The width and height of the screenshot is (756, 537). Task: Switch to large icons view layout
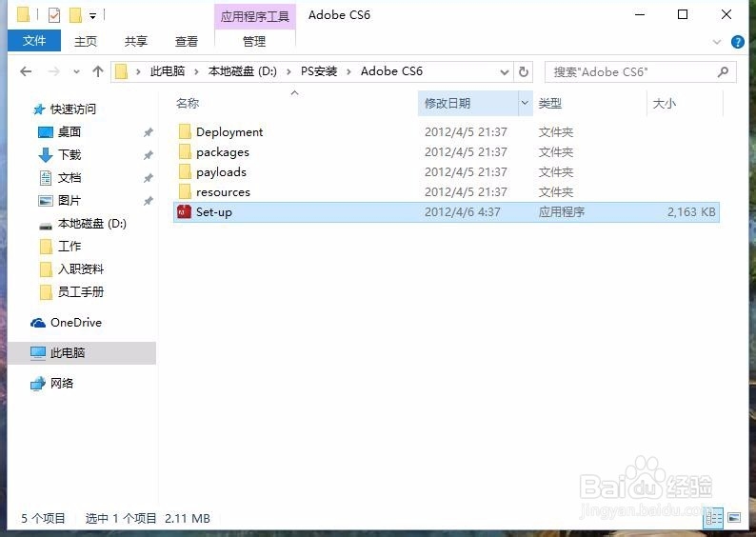(x=734, y=518)
